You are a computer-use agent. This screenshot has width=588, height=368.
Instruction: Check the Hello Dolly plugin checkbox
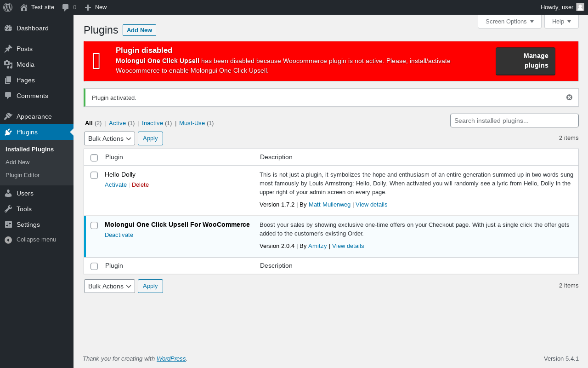point(94,175)
